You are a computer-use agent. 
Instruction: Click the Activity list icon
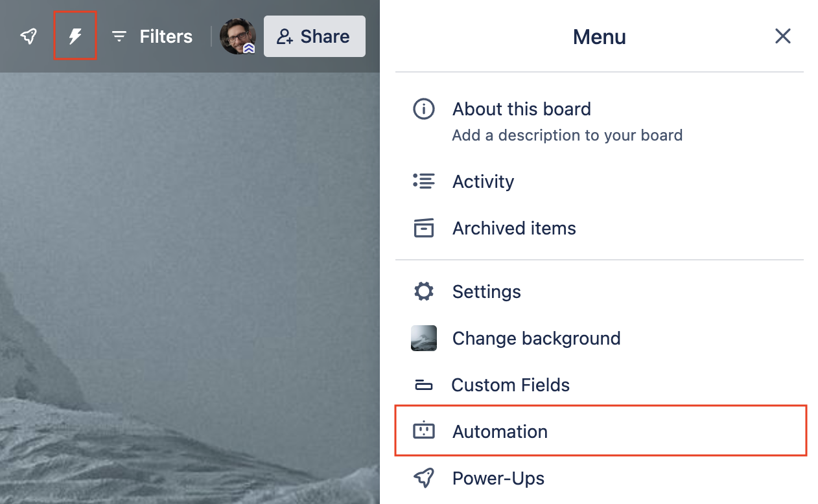tap(424, 181)
